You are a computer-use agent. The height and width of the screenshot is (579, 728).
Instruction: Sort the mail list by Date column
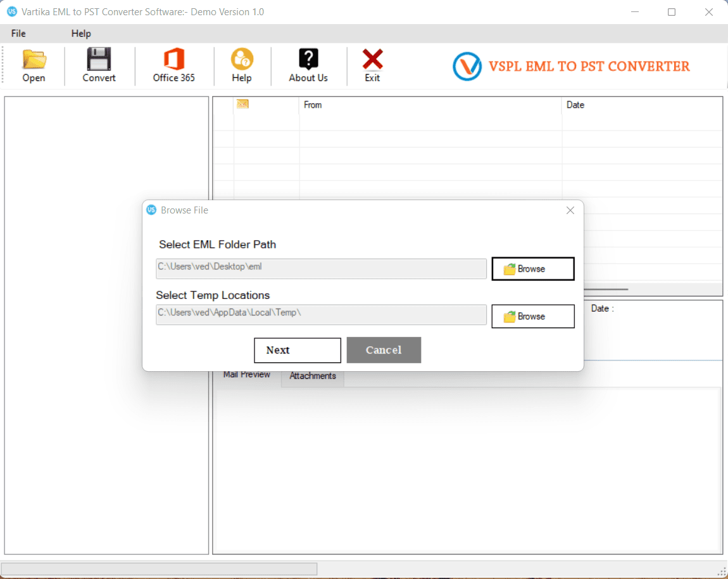[642, 105]
